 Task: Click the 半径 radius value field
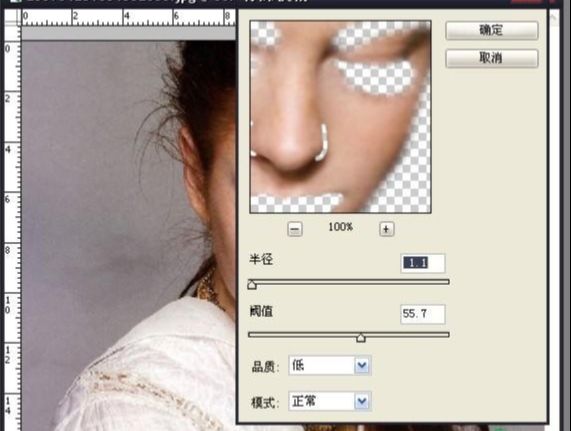pyautogui.click(x=423, y=263)
